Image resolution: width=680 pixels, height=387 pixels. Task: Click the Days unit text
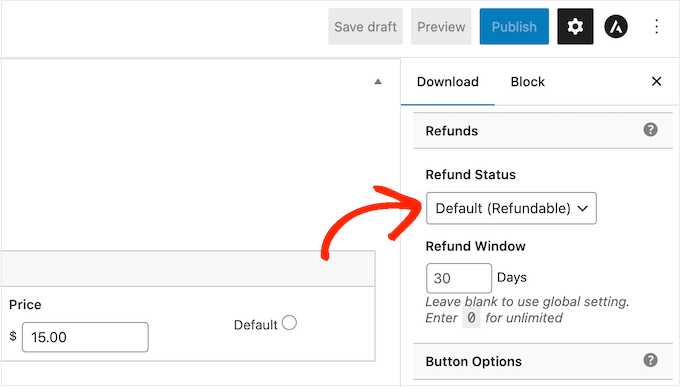(512, 277)
